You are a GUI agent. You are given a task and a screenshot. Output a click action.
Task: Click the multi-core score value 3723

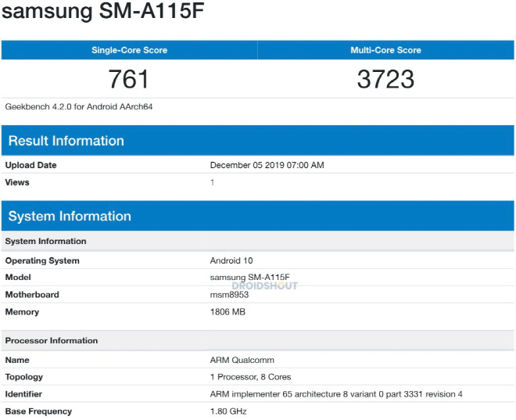[x=385, y=79]
